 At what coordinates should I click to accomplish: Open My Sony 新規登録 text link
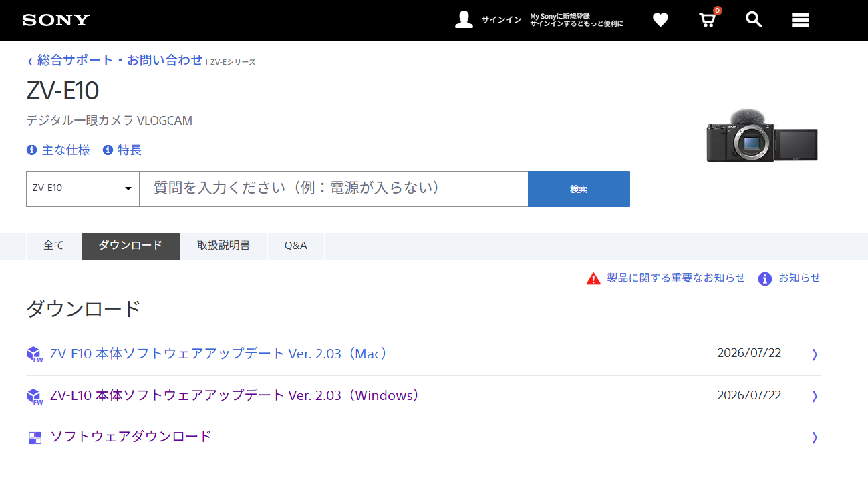tap(577, 19)
